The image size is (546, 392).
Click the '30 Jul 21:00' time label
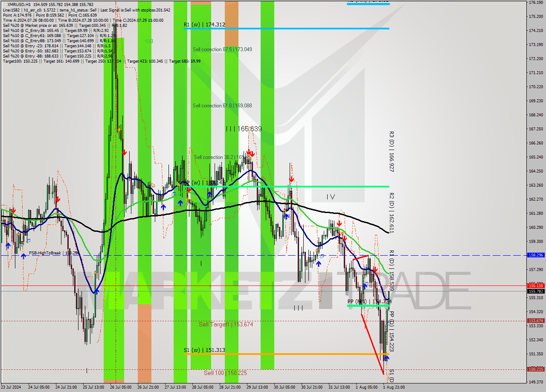click(x=311, y=387)
